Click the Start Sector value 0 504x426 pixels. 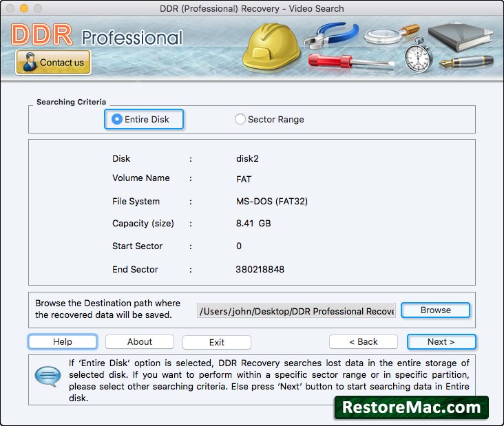pos(239,246)
